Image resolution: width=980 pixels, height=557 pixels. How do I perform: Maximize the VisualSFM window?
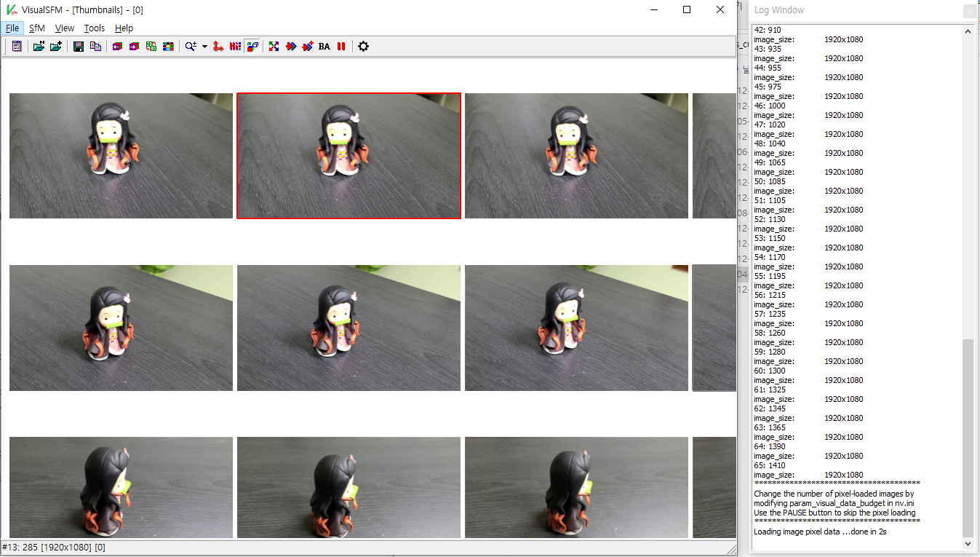tap(687, 9)
